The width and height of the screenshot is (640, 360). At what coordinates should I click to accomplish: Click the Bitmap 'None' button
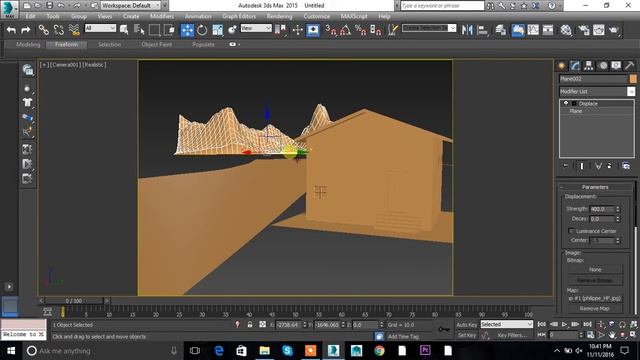[x=595, y=269]
